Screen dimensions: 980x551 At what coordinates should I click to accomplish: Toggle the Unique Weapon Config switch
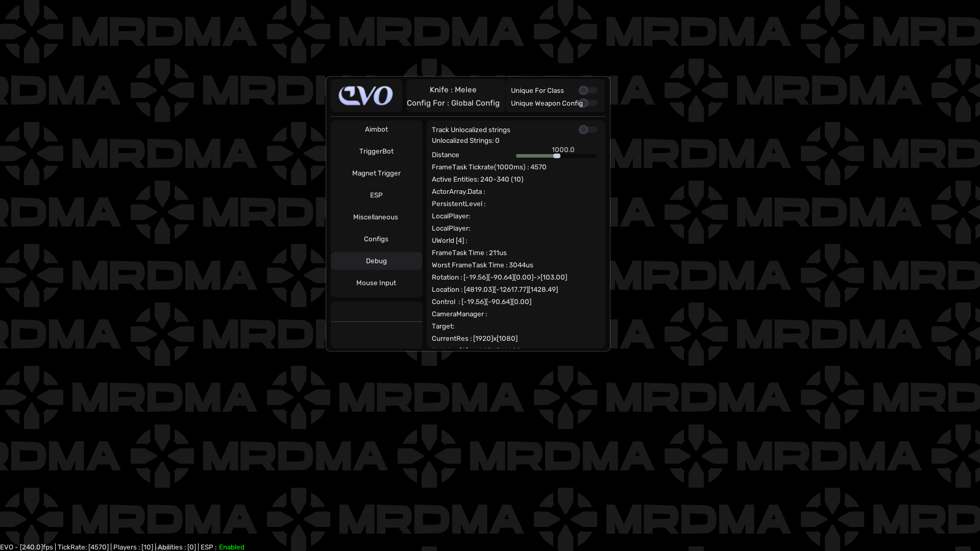click(590, 104)
